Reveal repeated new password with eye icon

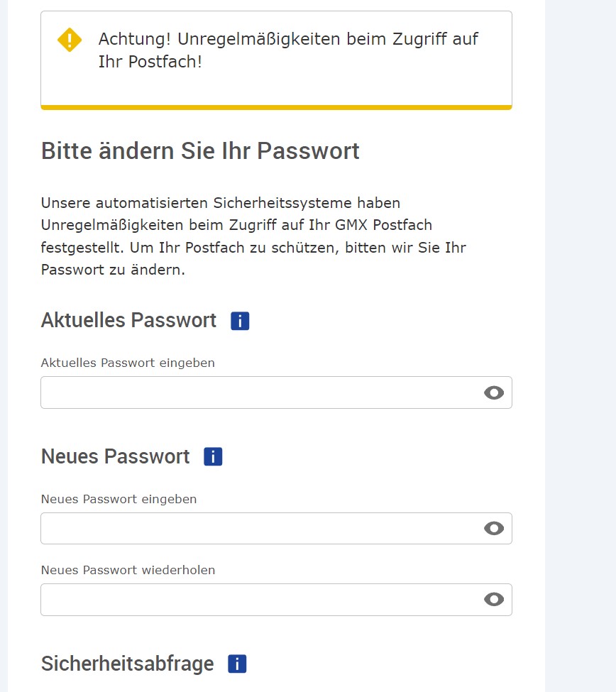tap(494, 599)
